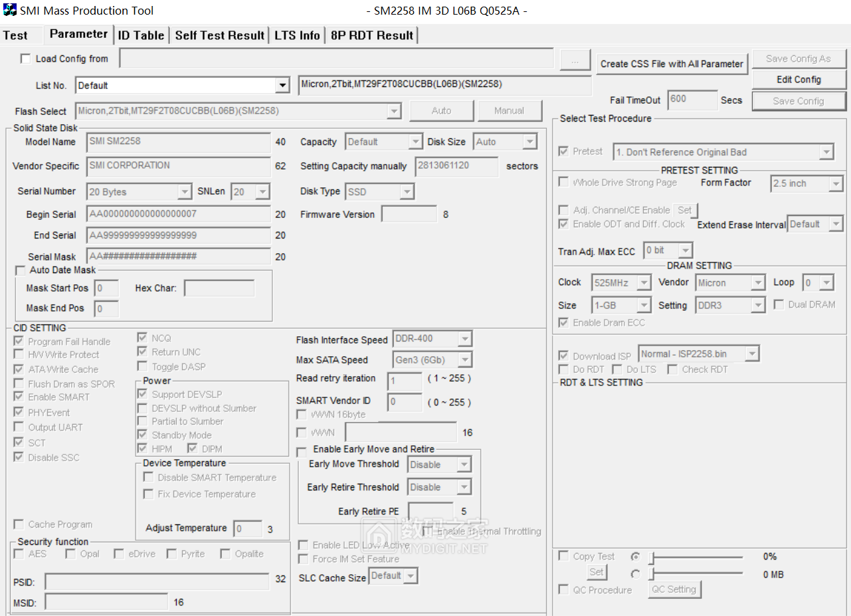Image resolution: width=851 pixels, height=616 pixels.
Task: Open the DRAM Clock 525MHz dropdown
Action: click(621, 282)
